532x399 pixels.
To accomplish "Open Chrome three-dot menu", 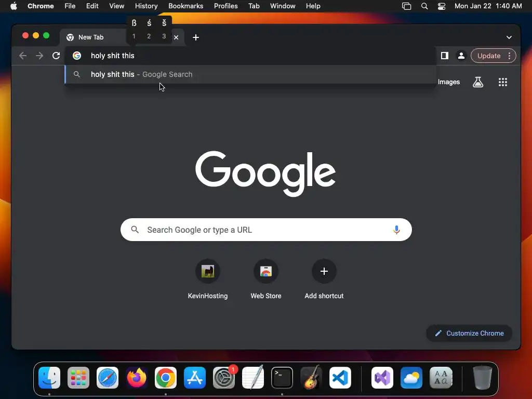I will click(x=509, y=56).
